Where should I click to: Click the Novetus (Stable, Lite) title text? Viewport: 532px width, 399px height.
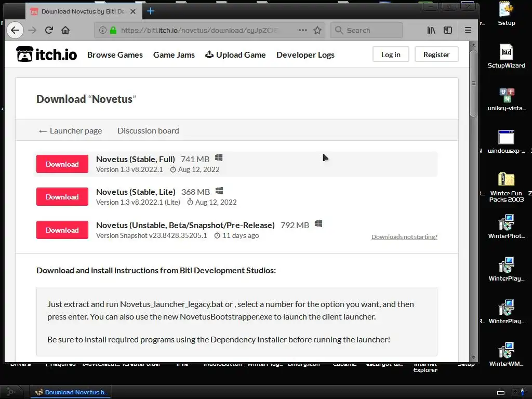[x=136, y=192]
